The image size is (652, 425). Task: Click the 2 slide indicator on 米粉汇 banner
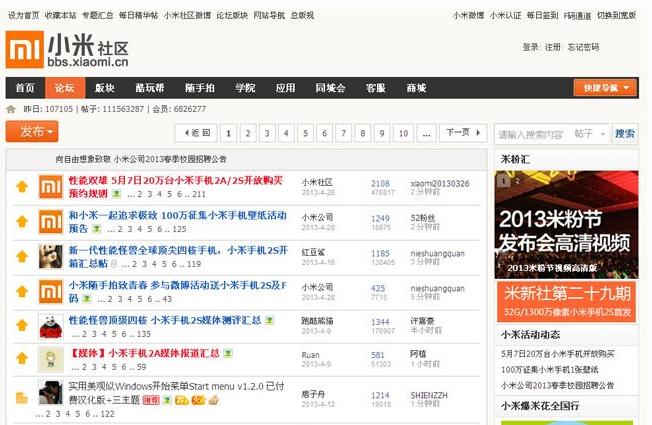(518, 181)
